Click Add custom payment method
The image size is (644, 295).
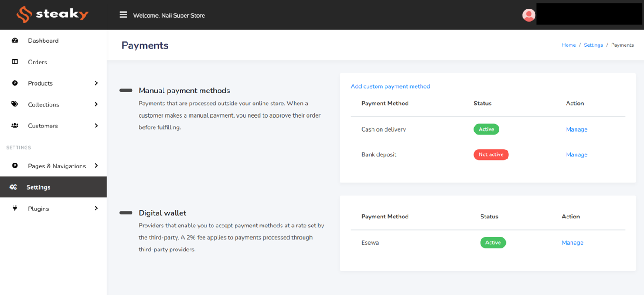(x=390, y=86)
